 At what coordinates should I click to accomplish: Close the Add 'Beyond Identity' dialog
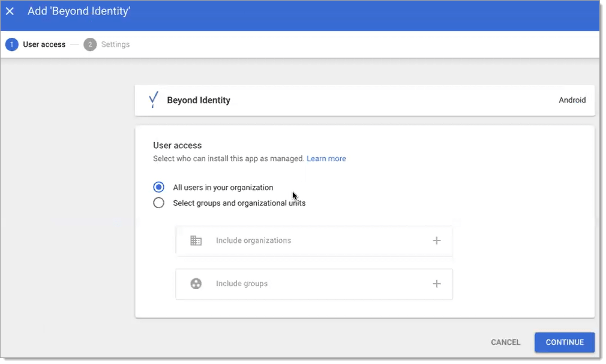click(x=10, y=11)
